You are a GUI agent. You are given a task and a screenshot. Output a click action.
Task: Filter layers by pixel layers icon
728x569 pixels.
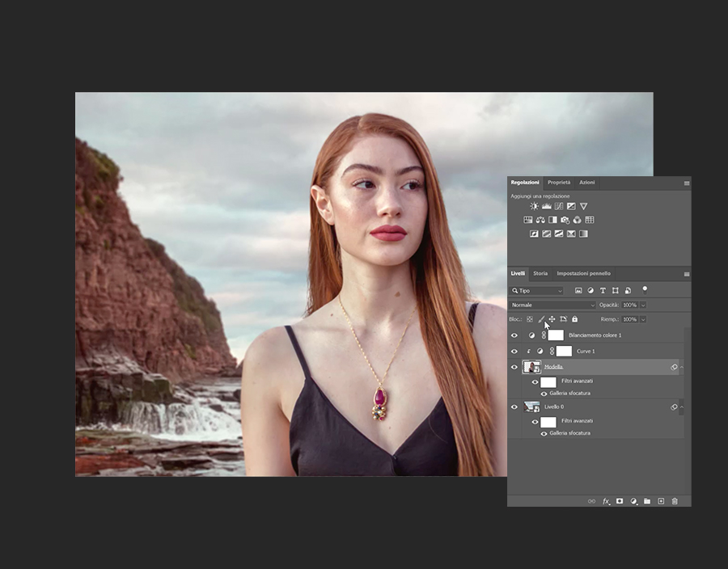pyautogui.click(x=578, y=291)
